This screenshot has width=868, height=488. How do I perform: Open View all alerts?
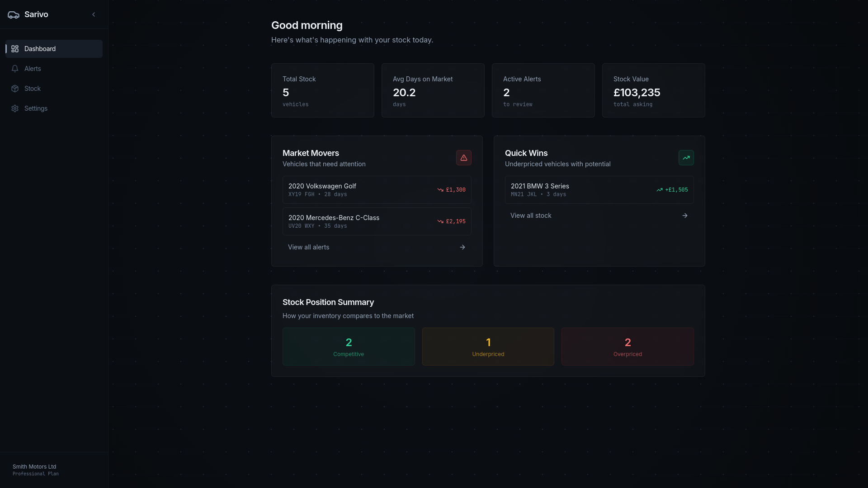(309, 247)
